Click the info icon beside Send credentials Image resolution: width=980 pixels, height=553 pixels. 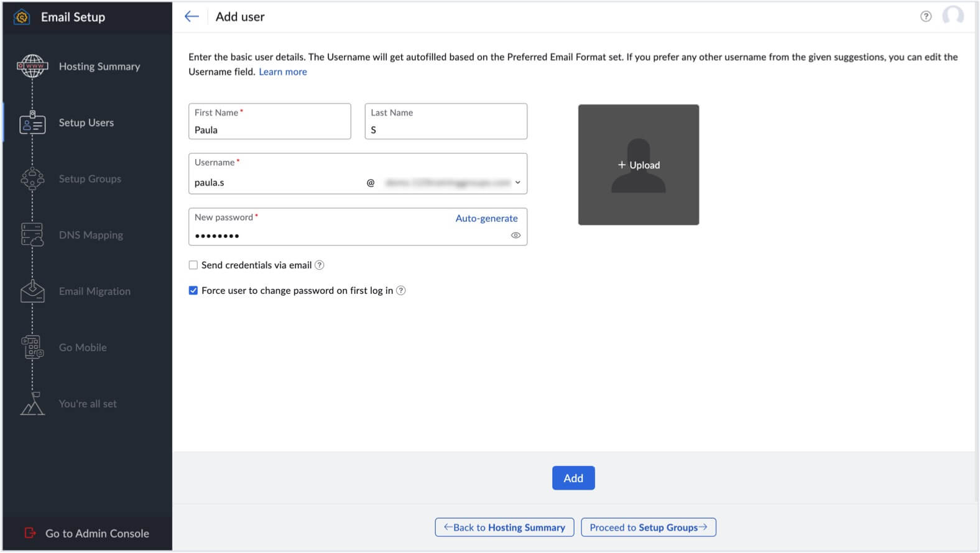(320, 265)
